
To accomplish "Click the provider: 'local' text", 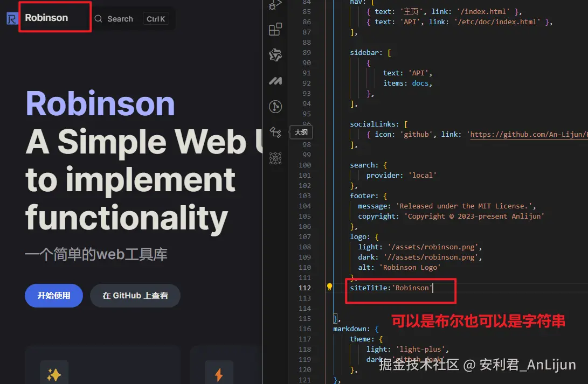I will [401, 176].
